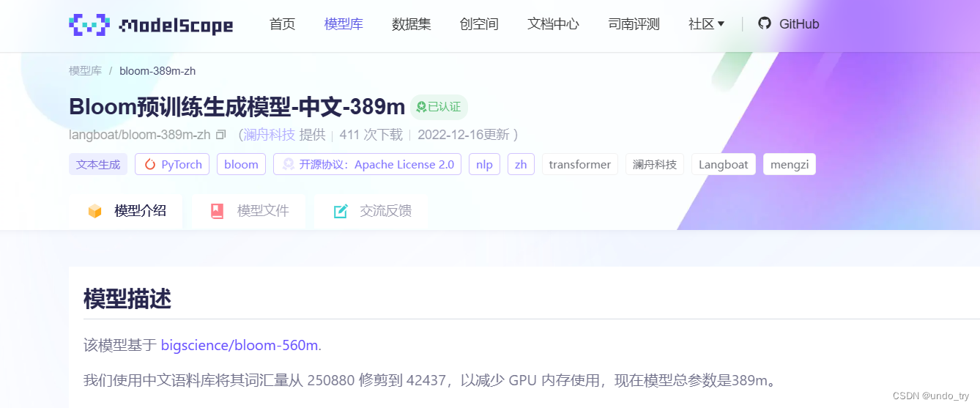Click the nlp tag
This screenshot has width=980, height=408.
click(484, 164)
